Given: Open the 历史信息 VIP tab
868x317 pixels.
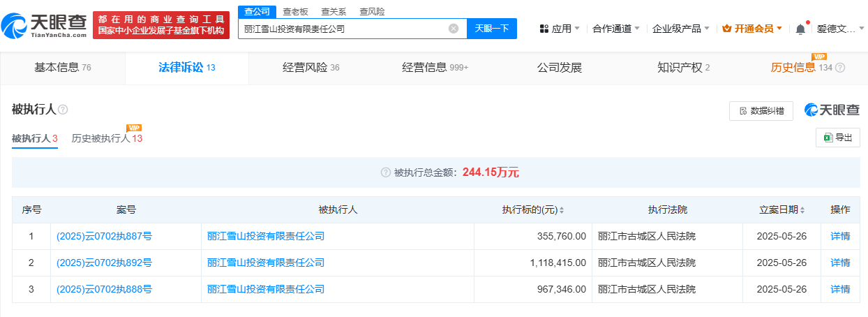Looking at the screenshot, I should click(807, 68).
